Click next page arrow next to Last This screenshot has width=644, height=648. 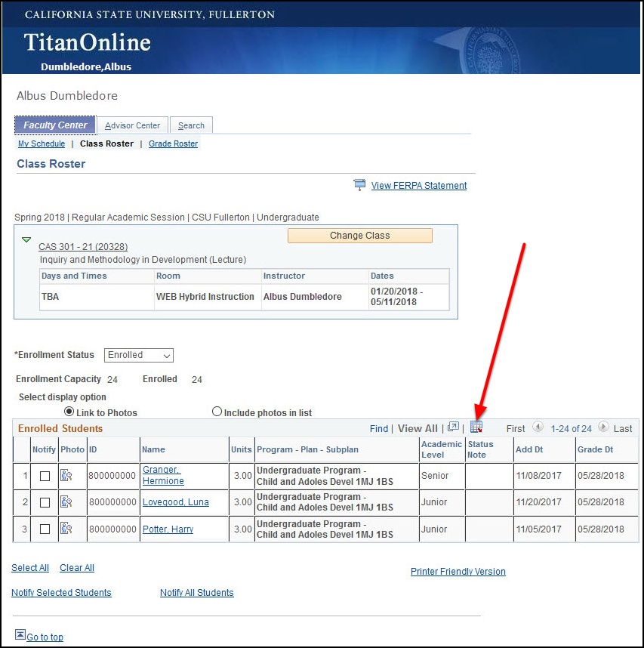603,427
